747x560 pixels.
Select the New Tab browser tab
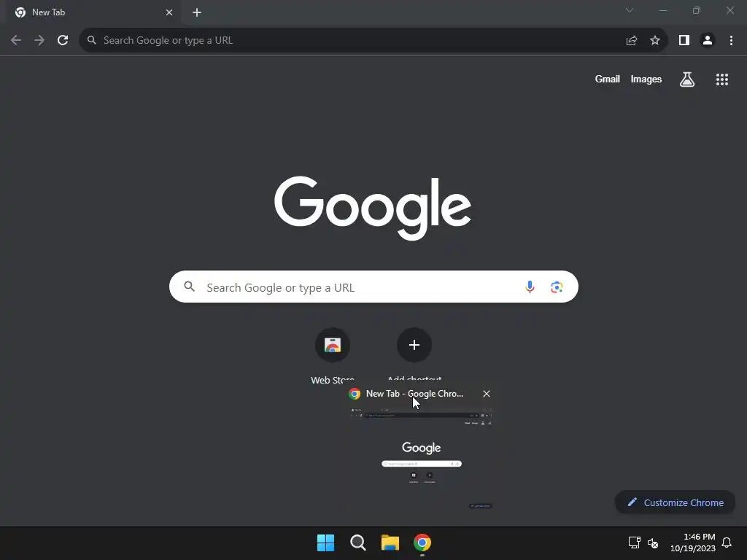tap(93, 12)
